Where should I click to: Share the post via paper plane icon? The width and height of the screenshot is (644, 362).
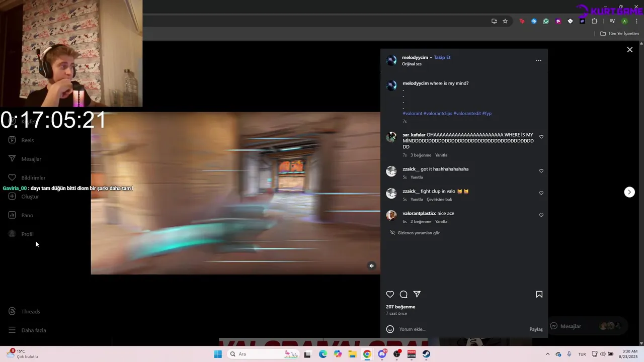point(417,294)
